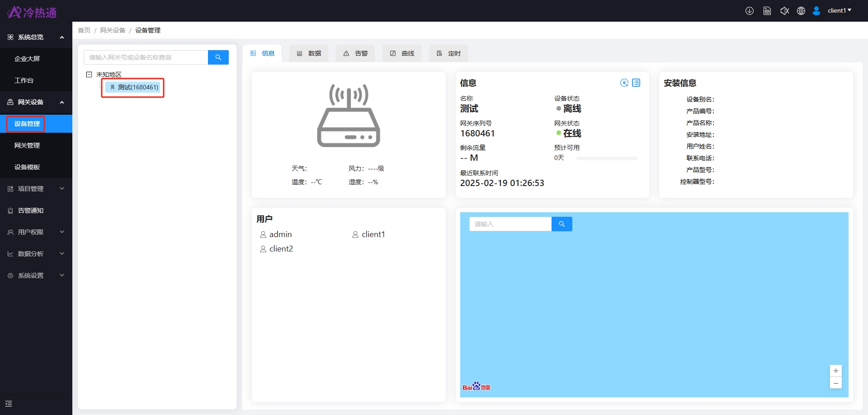
Task: Click the 告警通知 bell icon
Action: coord(10,210)
